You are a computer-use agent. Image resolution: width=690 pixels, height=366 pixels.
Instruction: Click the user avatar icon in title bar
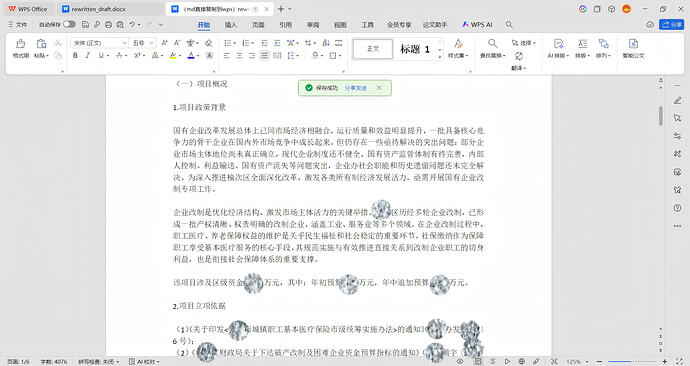click(627, 9)
